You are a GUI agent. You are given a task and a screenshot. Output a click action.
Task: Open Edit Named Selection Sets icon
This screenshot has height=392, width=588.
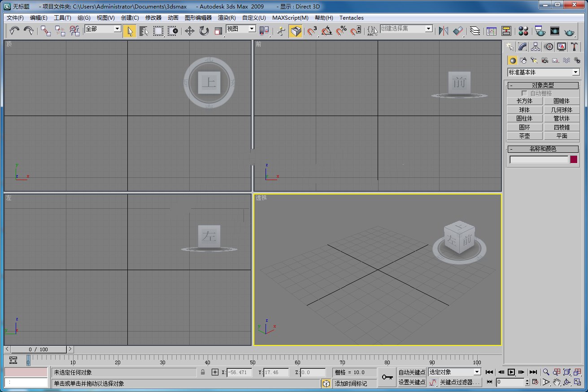point(372,31)
